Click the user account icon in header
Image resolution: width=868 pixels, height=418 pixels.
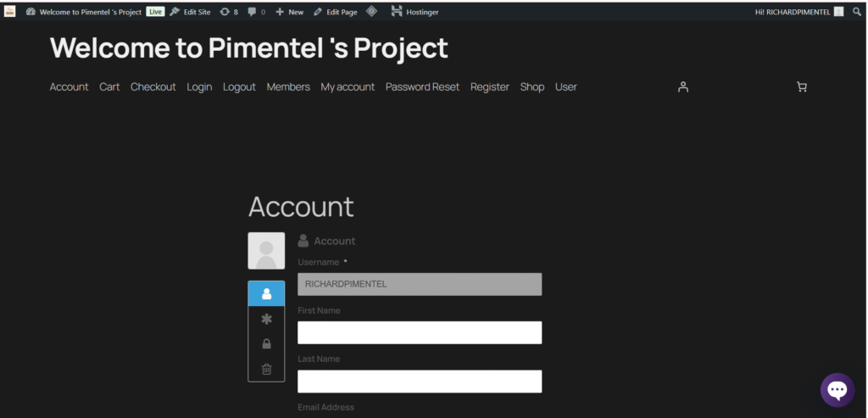(683, 86)
